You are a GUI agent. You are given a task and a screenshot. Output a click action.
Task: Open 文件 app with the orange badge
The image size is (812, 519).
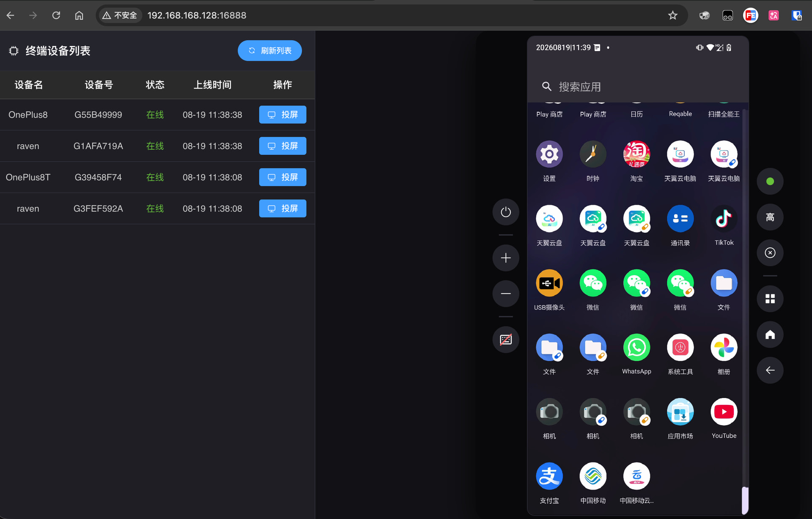coord(593,347)
